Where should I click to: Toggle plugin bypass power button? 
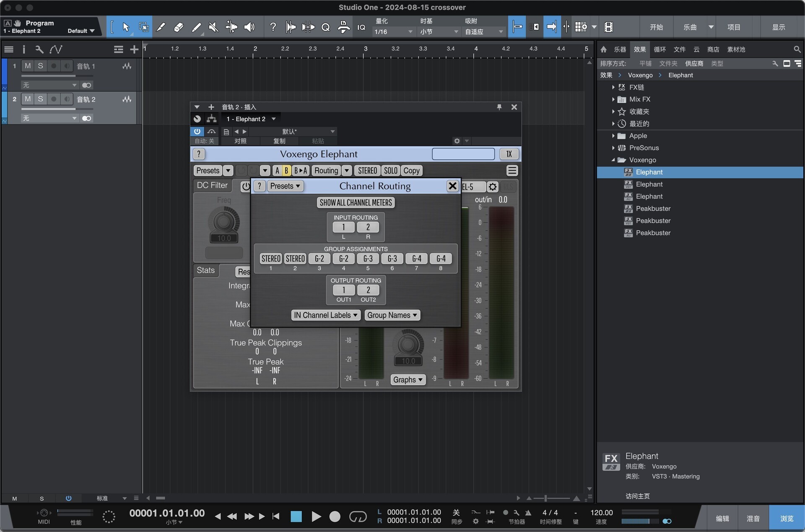[x=197, y=131]
